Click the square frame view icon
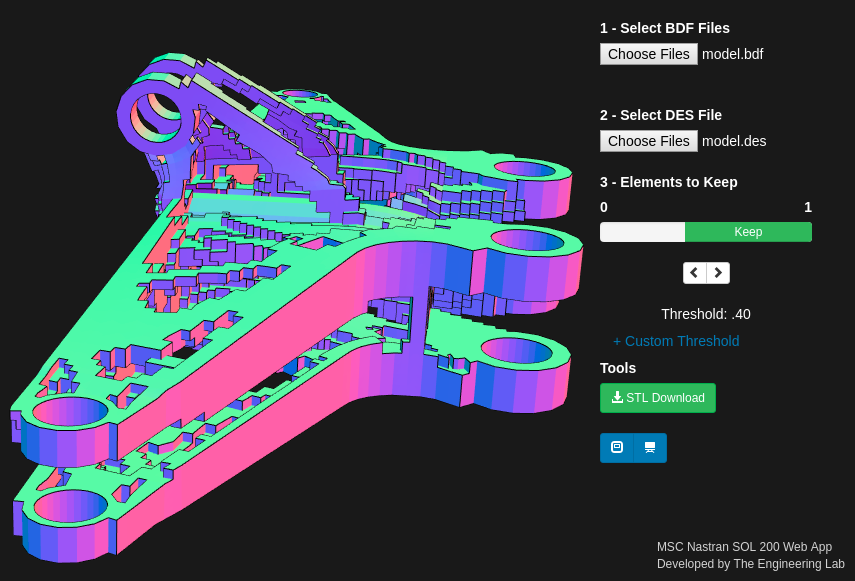This screenshot has width=855, height=581. (x=617, y=447)
